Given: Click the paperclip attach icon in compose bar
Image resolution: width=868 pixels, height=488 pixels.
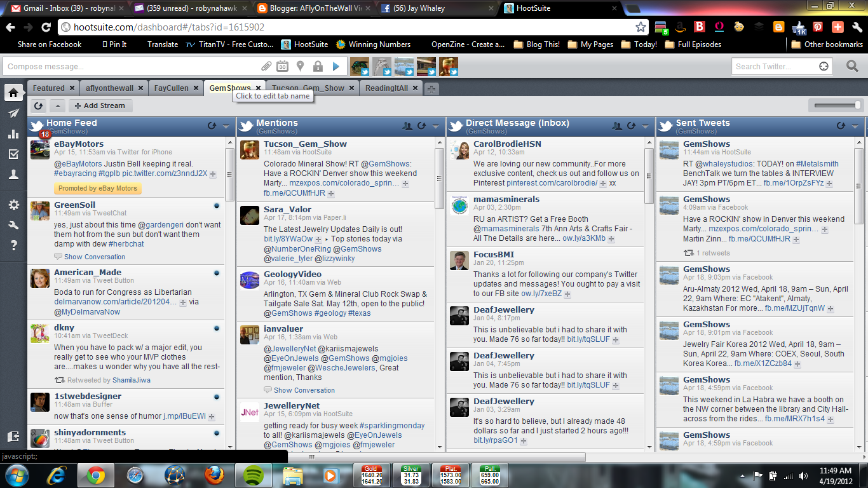Looking at the screenshot, I should (x=267, y=66).
